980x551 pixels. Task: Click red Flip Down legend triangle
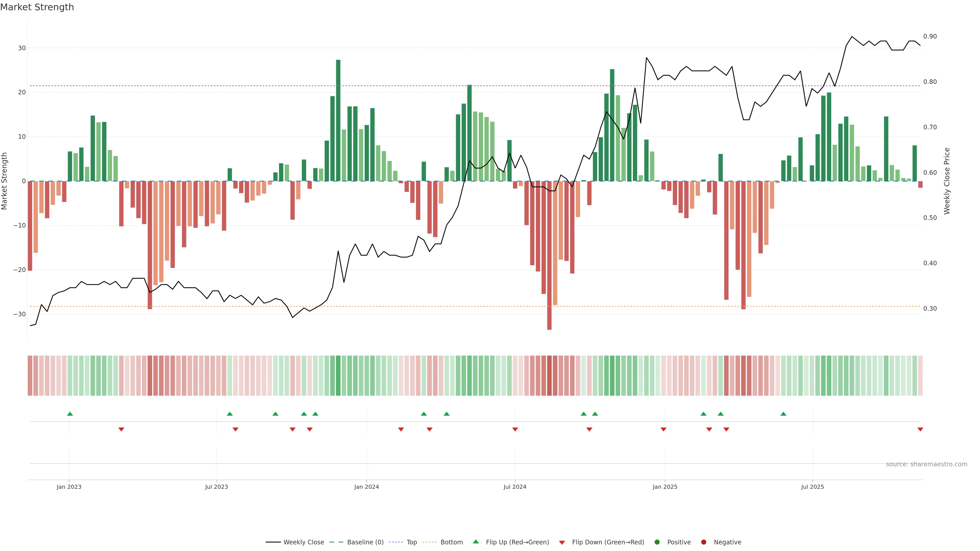coord(562,543)
